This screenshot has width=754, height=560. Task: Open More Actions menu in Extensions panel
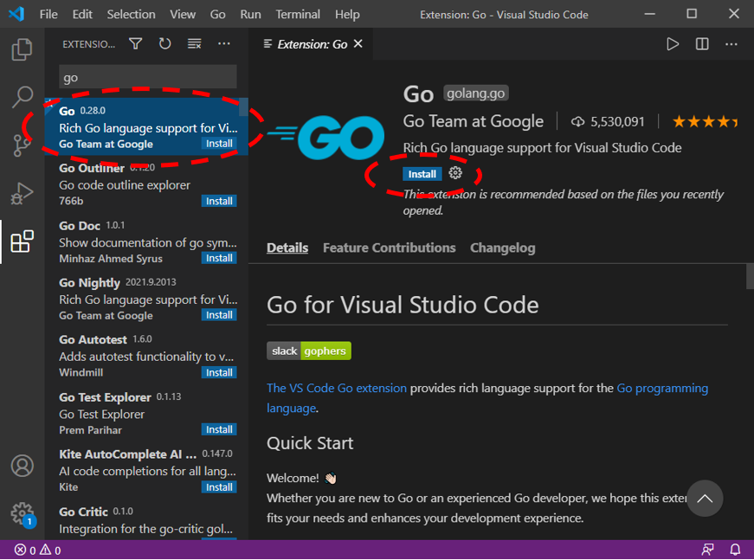tap(223, 42)
